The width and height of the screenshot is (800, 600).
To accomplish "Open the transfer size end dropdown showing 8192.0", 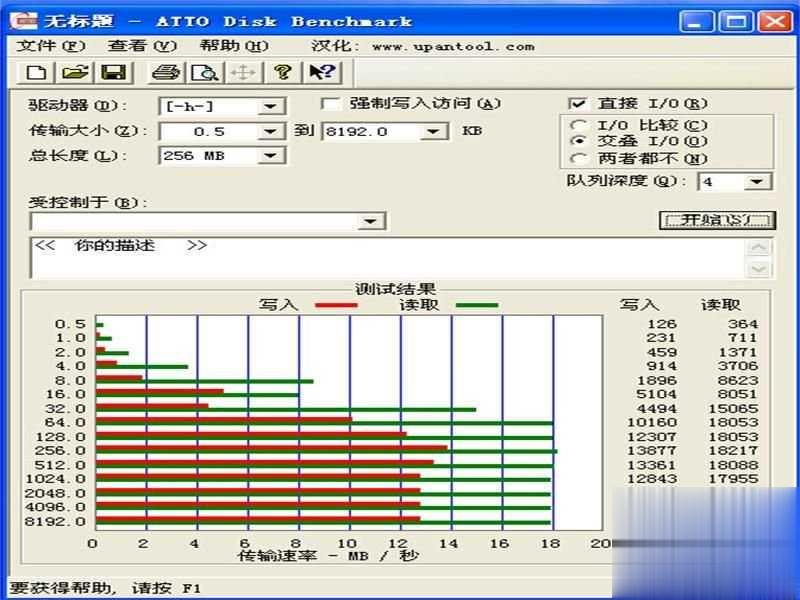I will point(433,132).
